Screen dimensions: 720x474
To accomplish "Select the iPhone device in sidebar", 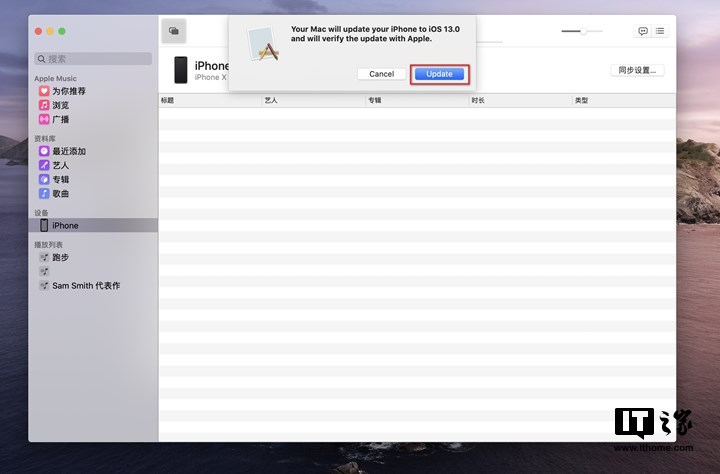I will point(93,226).
